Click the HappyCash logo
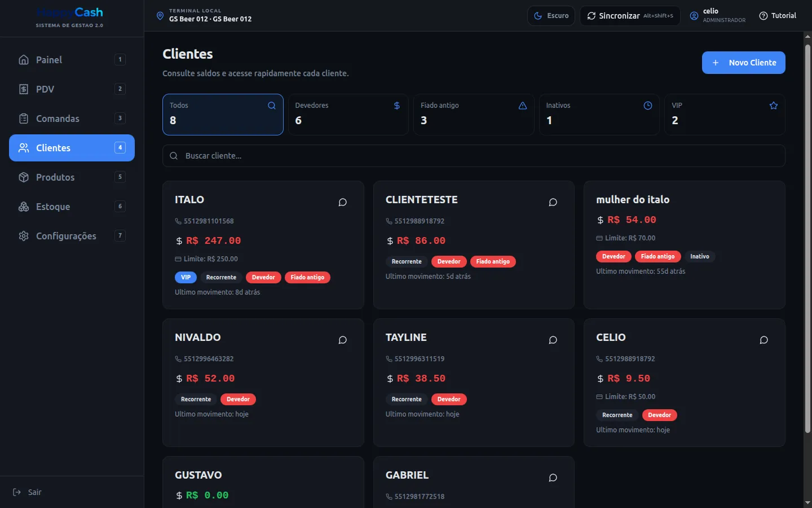The width and height of the screenshot is (812, 508). click(x=69, y=12)
